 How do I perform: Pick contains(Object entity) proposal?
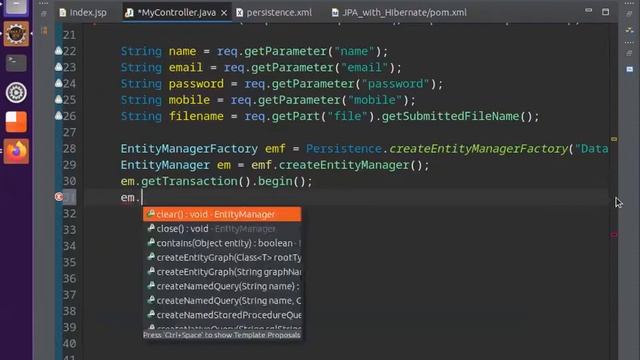[222, 243]
